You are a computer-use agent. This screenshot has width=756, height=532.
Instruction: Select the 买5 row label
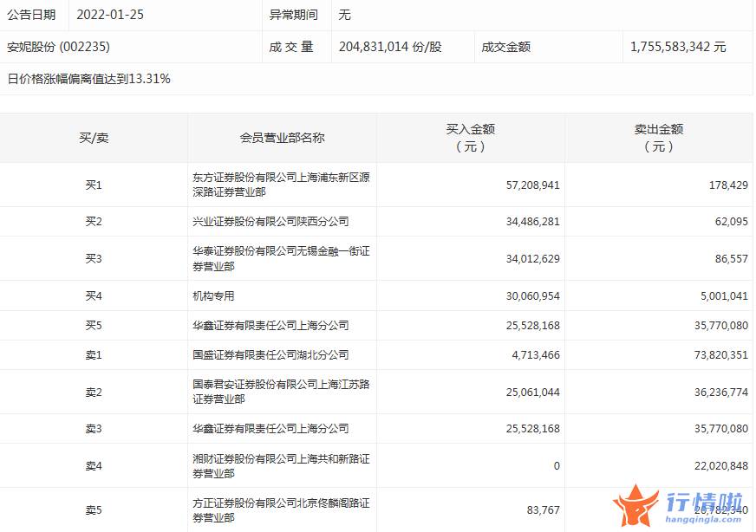tap(94, 326)
